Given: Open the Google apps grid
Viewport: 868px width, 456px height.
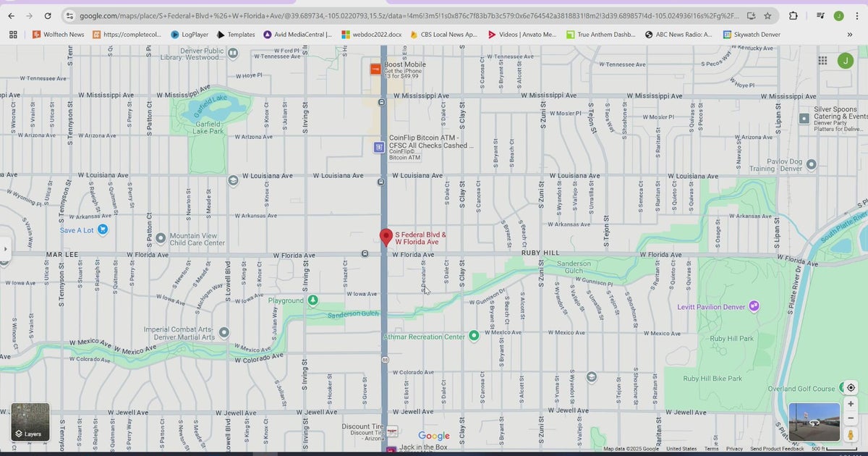Looking at the screenshot, I should pyautogui.click(x=822, y=61).
